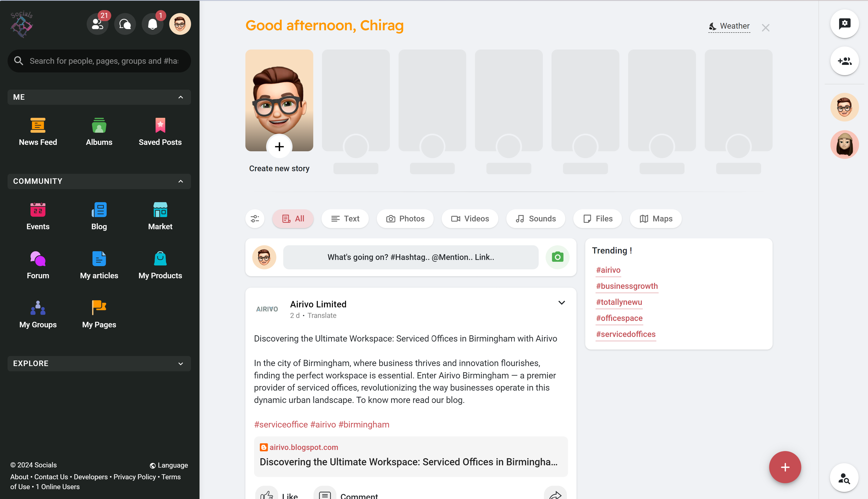Open the Events calendar icon
The height and width of the screenshot is (499, 868).
pos(38,210)
